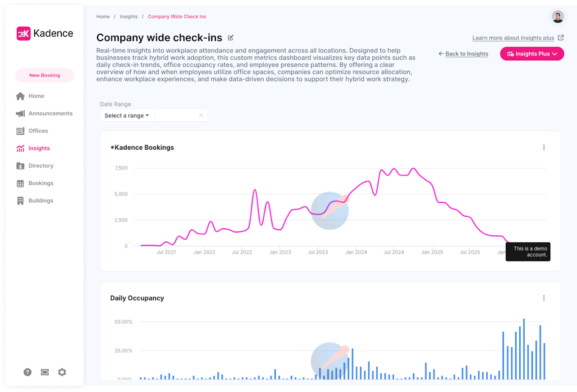Click the date range input field

(x=176, y=115)
